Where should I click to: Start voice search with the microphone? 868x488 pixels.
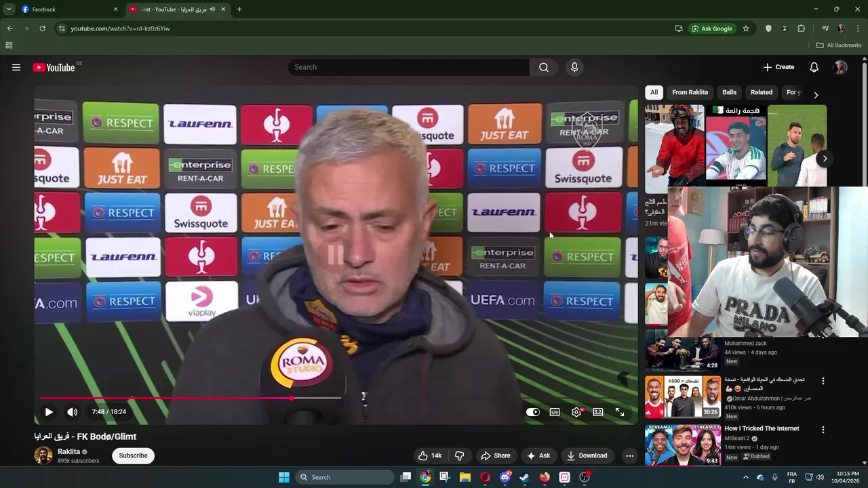pyautogui.click(x=574, y=67)
